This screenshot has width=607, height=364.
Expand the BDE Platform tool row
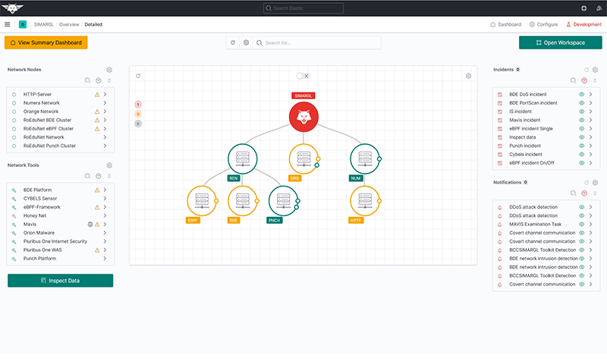(105, 190)
